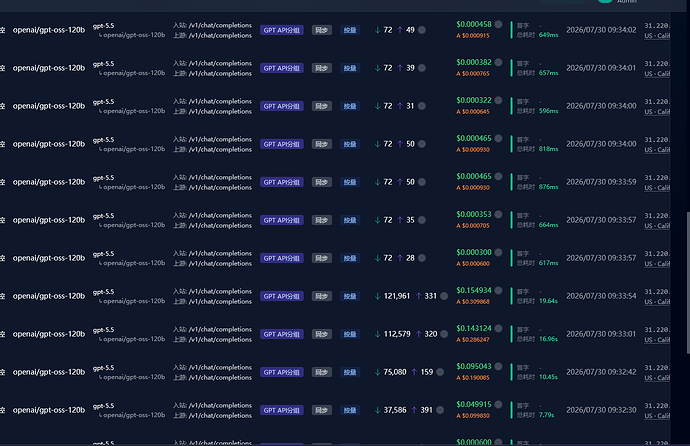Click cost detail icon next to $0.143124

click(x=498, y=328)
